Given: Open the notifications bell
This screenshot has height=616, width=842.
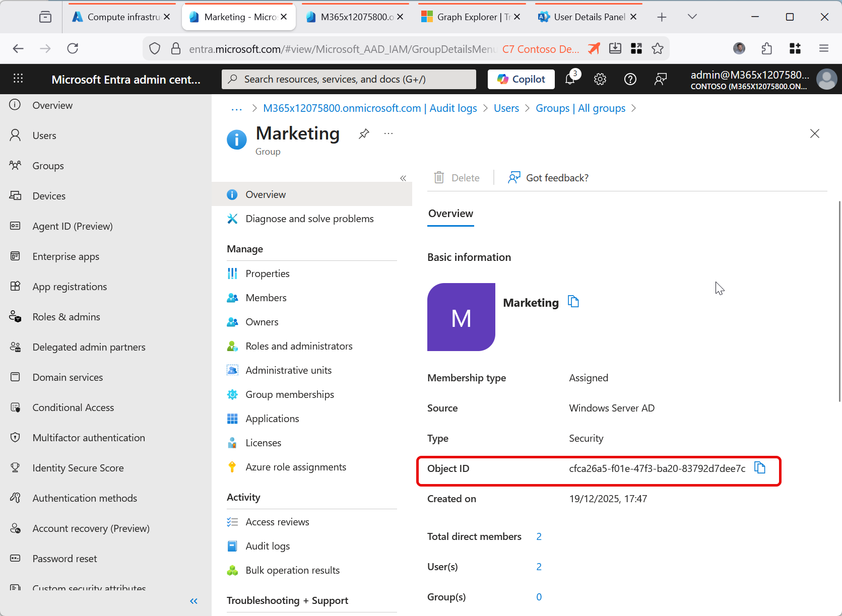Looking at the screenshot, I should (x=570, y=79).
